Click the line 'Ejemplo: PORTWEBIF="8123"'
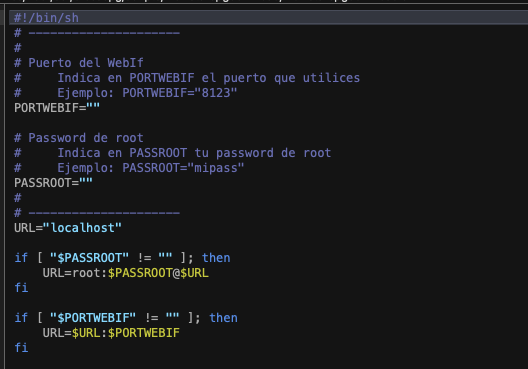528x369 pixels. [x=147, y=93]
